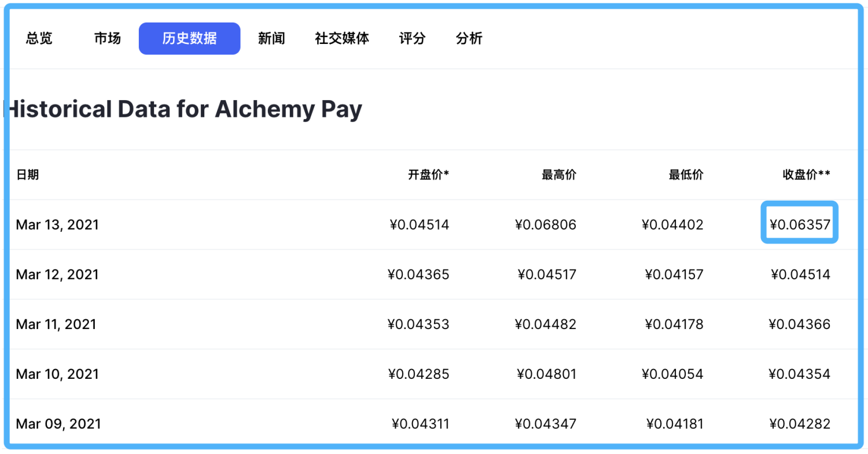The height and width of the screenshot is (454, 868).
Task: Click the opening price ¥0.04365
Action: (x=418, y=275)
